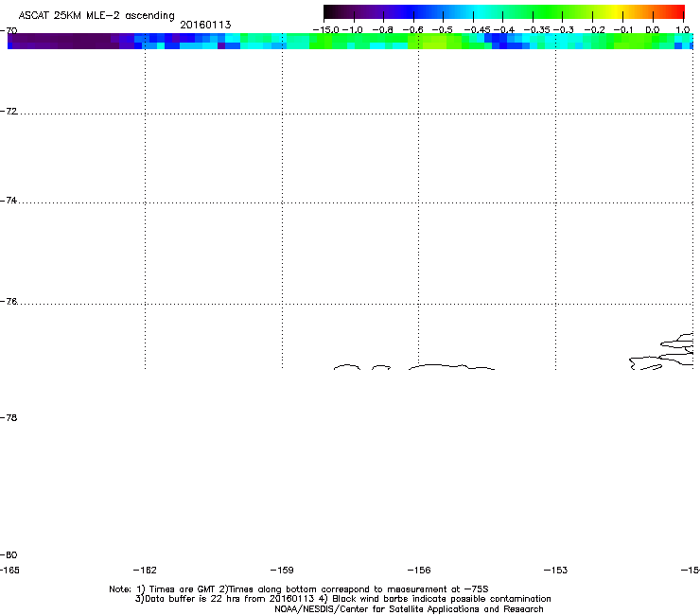Image resolution: width=700 pixels, height=615 pixels.
Task: Click the -80 latitude axis label
Action: coord(9,554)
